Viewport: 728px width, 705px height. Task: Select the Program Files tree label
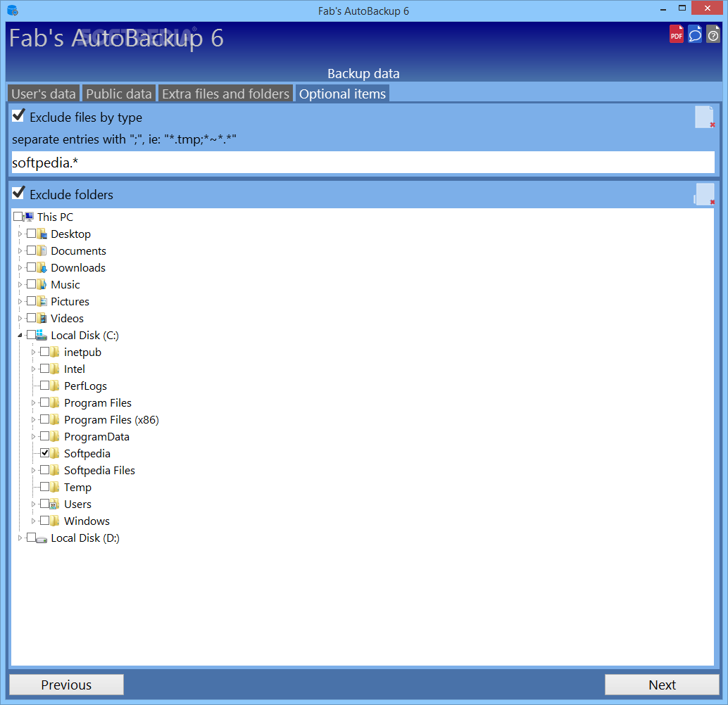point(97,403)
